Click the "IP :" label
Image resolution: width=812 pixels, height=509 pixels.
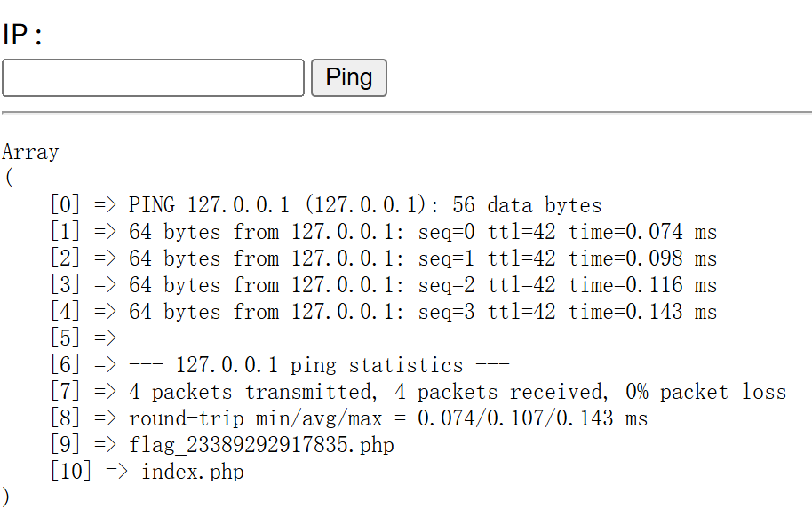[23, 36]
